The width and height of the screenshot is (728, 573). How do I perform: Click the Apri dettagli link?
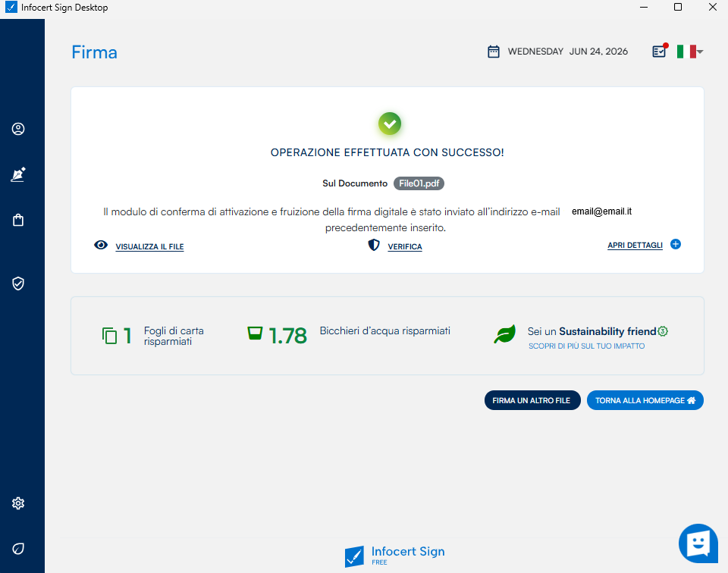[x=635, y=245]
